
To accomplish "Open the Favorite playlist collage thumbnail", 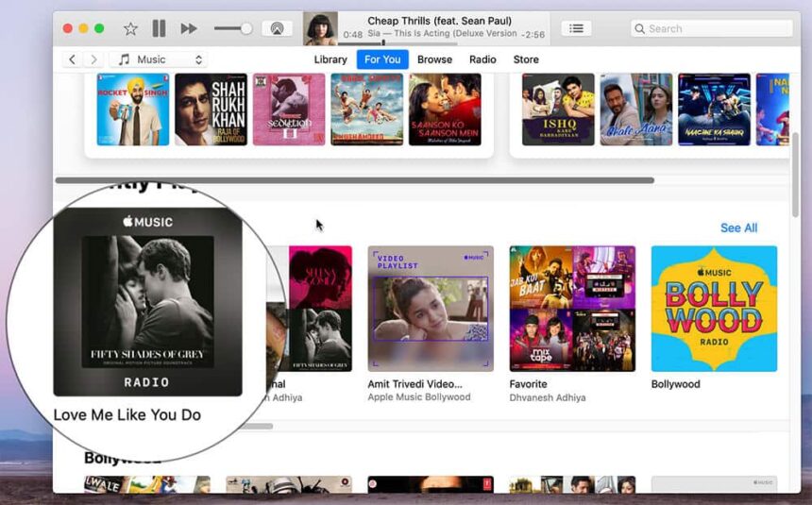I will (x=572, y=309).
